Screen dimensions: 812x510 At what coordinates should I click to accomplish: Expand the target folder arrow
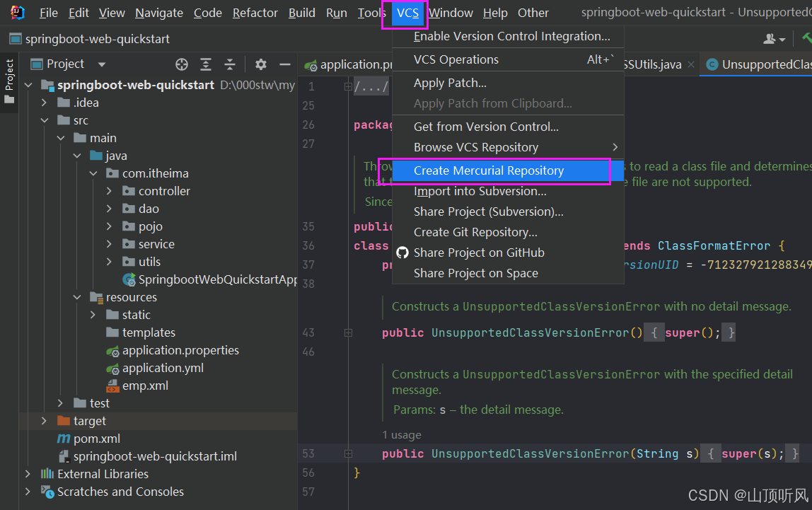point(45,421)
